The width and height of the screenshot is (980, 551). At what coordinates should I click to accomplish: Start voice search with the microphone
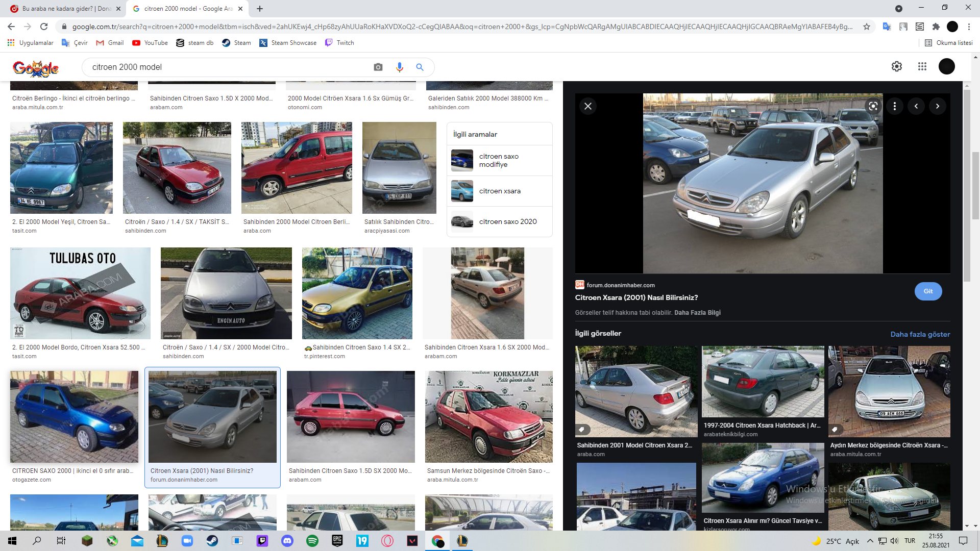pyautogui.click(x=399, y=67)
